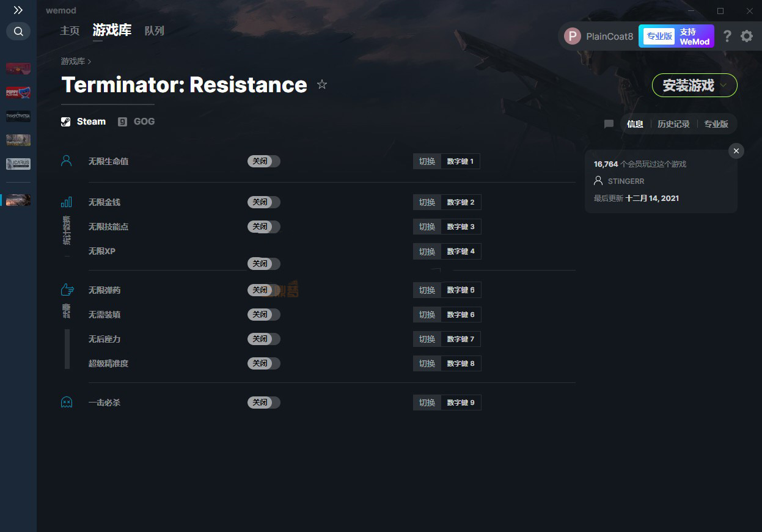The height and width of the screenshot is (532, 762).
Task: Toggle 无限生命值 cheat switch
Action: pyautogui.click(x=264, y=161)
